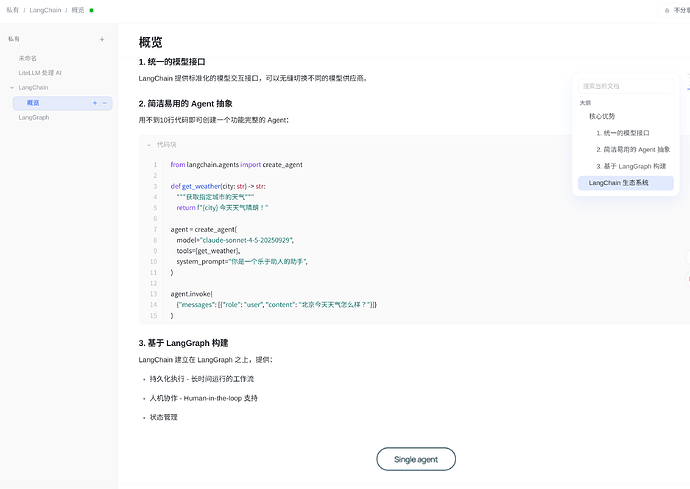This screenshot has width=690, height=489.
Task: Click the messages dictionary code line
Action: [x=276, y=305]
